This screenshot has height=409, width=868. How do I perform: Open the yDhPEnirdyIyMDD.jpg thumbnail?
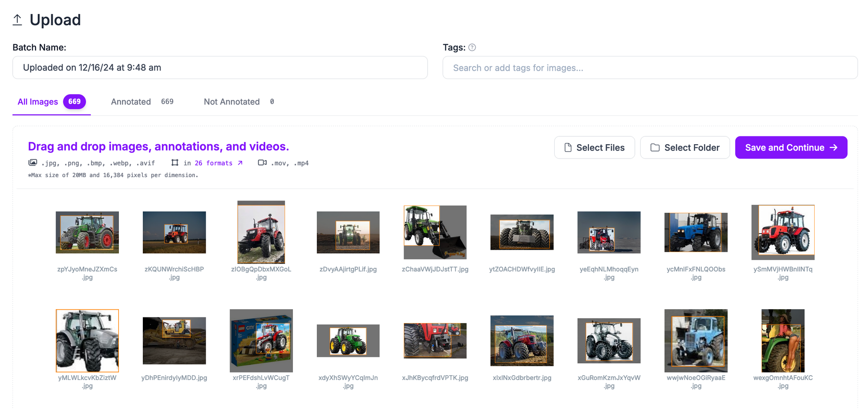click(174, 341)
